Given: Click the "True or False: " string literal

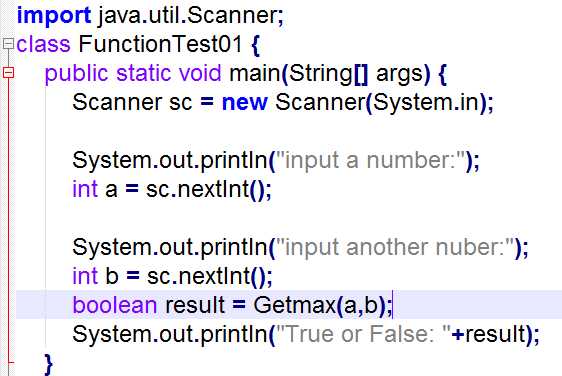Looking at the screenshot, I should click(364, 334).
